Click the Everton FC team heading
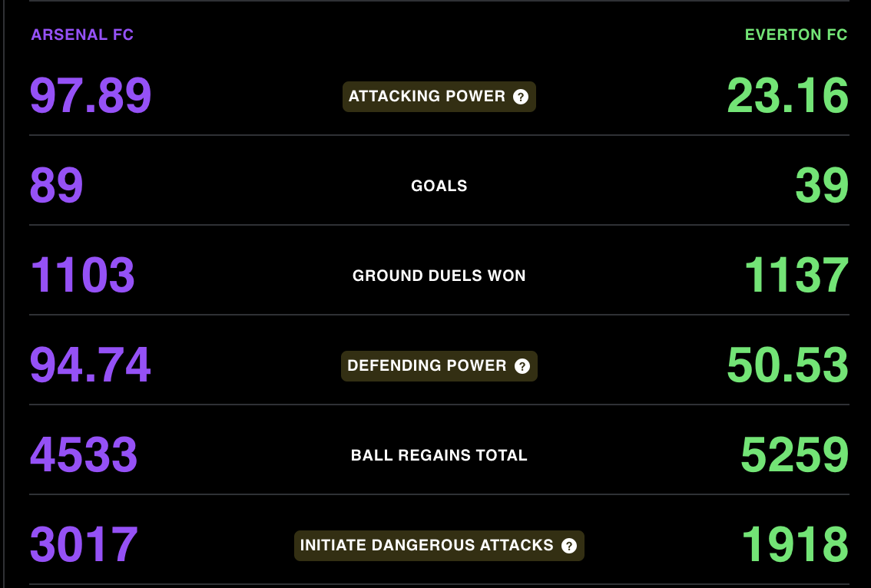This screenshot has height=588, width=871. click(x=796, y=35)
